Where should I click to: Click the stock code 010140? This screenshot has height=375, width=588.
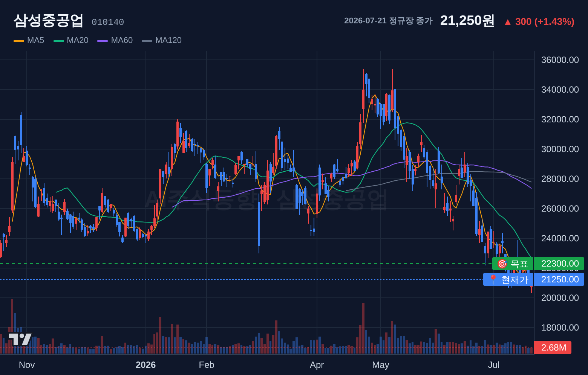pyautogui.click(x=108, y=22)
